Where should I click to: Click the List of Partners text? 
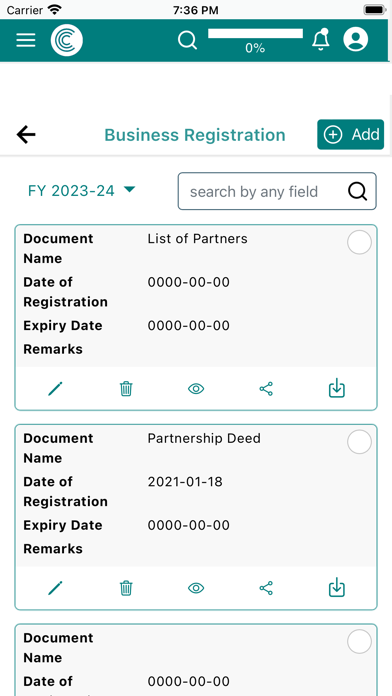[x=198, y=239]
